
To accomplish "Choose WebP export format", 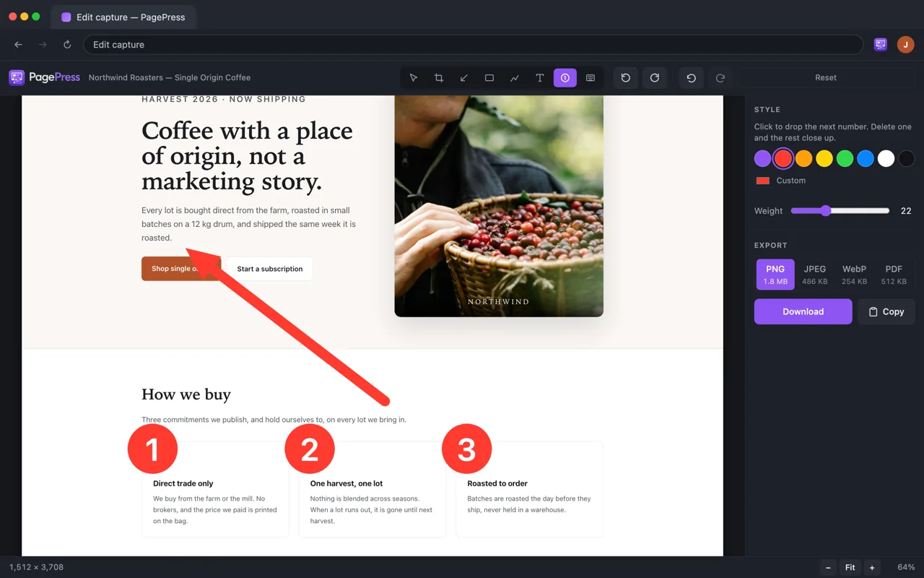I will (x=854, y=275).
